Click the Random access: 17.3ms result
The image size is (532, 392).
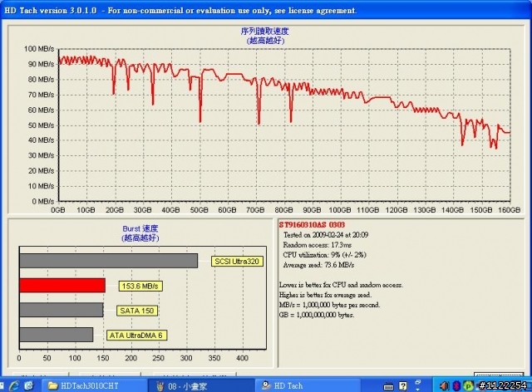tap(318, 245)
